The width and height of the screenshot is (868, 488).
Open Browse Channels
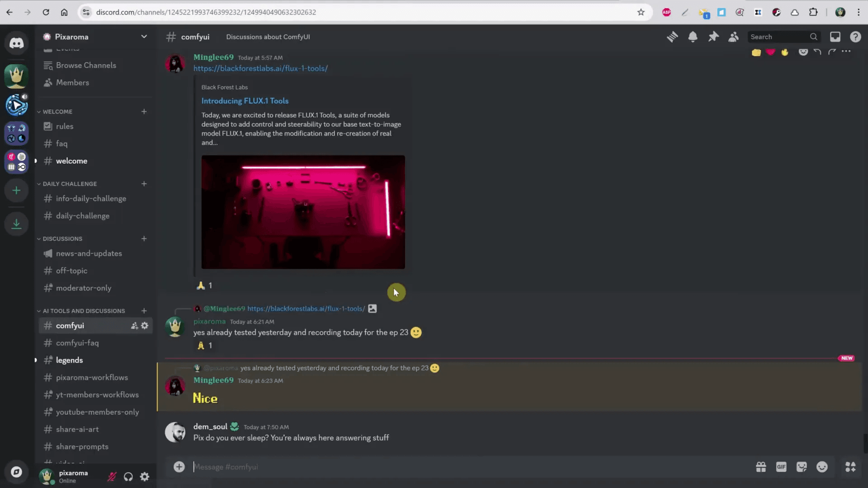(95, 66)
